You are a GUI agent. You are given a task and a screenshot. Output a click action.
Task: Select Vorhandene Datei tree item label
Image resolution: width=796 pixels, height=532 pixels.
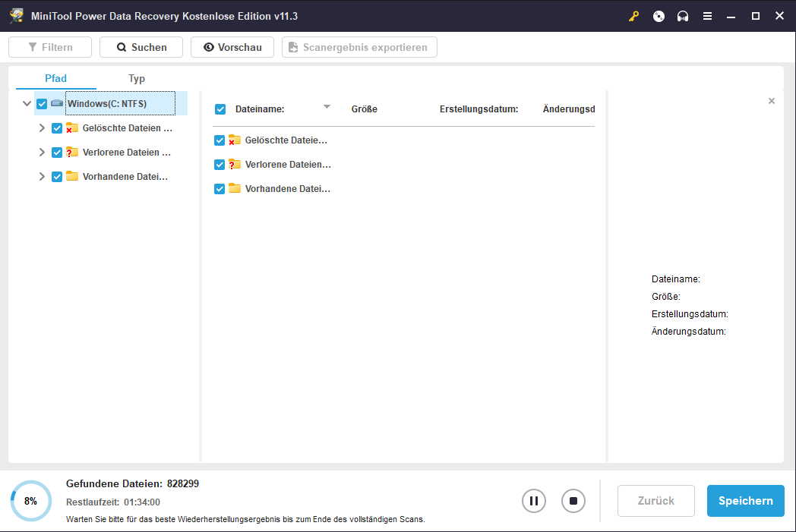click(x=125, y=177)
